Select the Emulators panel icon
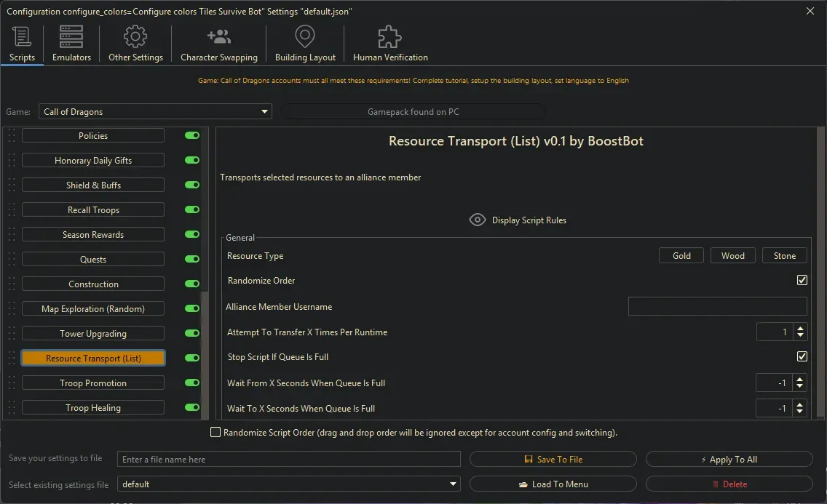 pos(71,36)
